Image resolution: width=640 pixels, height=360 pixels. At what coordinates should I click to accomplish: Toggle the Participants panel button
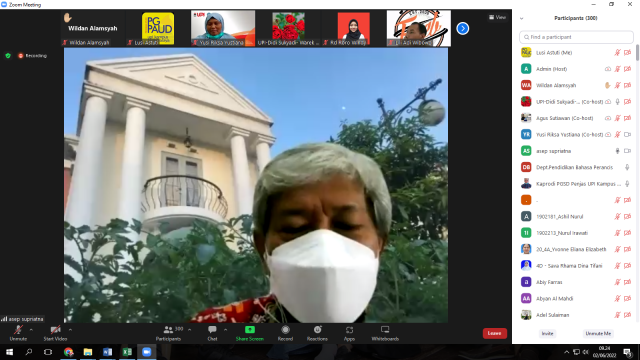(168, 333)
